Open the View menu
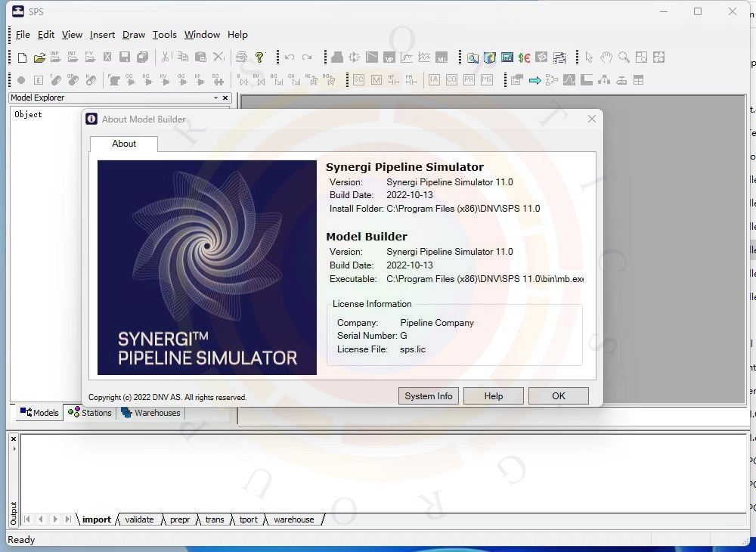This screenshot has width=756, height=552. tap(72, 35)
